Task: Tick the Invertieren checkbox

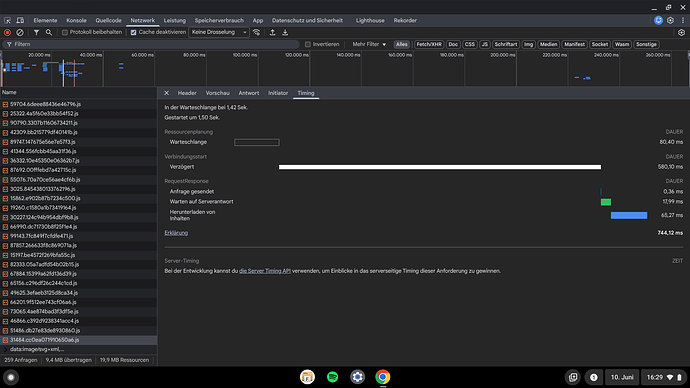Action: pyautogui.click(x=308, y=44)
